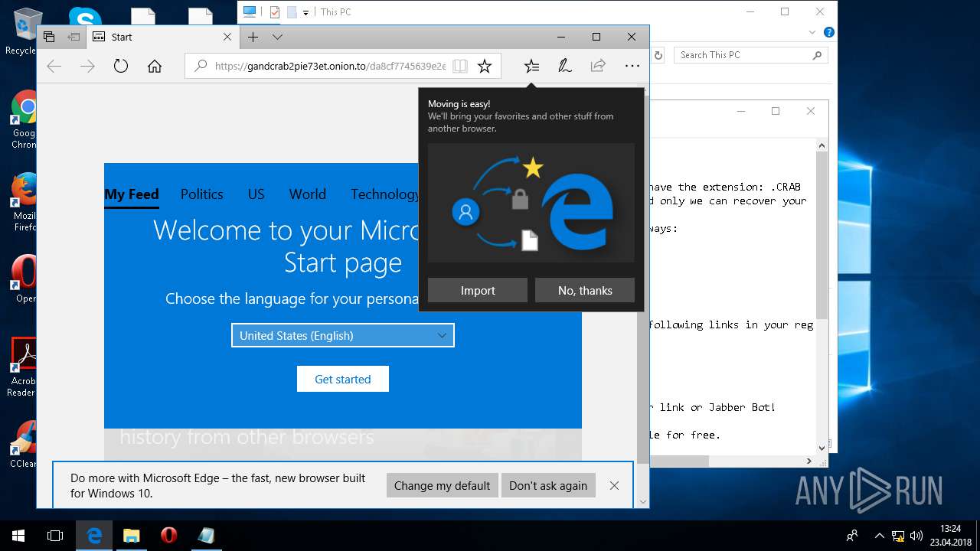980x551 pixels.
Task: Click Opera icon on taskbar
Action: tap(168, 536)
